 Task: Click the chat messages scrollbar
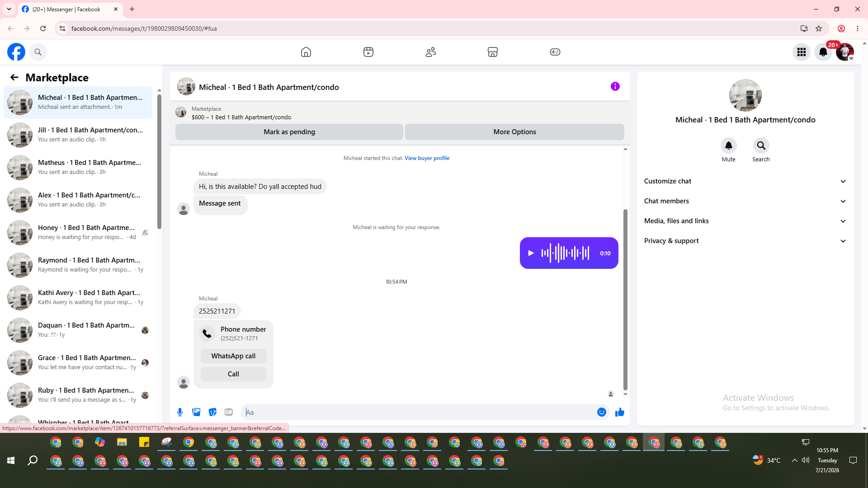[x=625, y=299]
